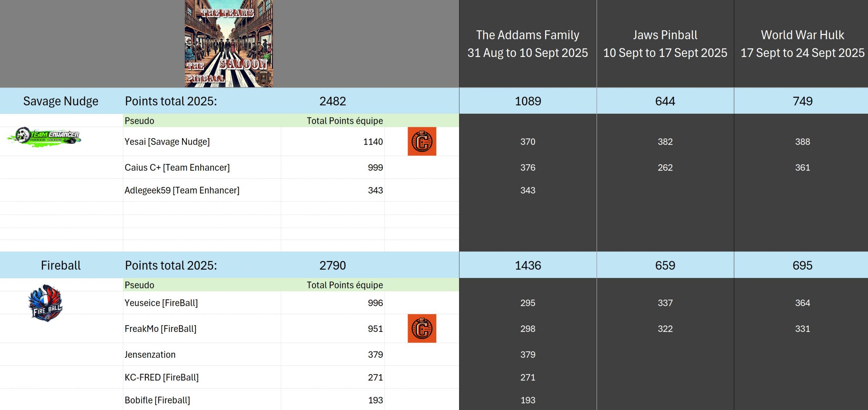Click the Yeuseice [FireBall] player cell
Viewport: 868px width, 410px height.
click(x=161, y=303)
